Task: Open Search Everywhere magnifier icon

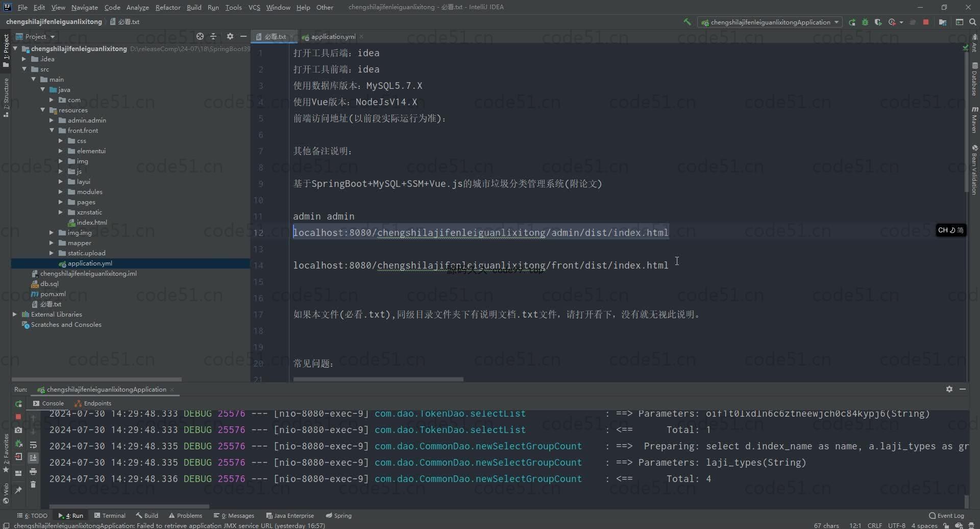Action: (x=972, y=22)
